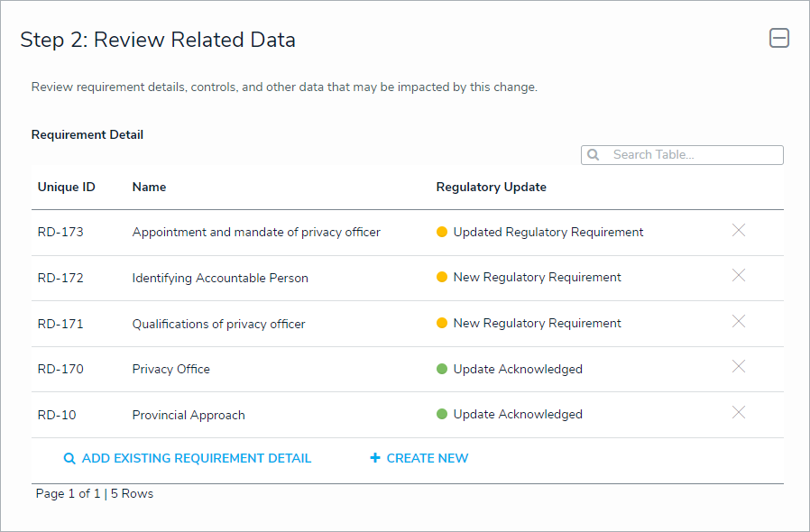Click the yellow status dot for RD-173
This screenshot has height=532, width=810.
[442, 233]
